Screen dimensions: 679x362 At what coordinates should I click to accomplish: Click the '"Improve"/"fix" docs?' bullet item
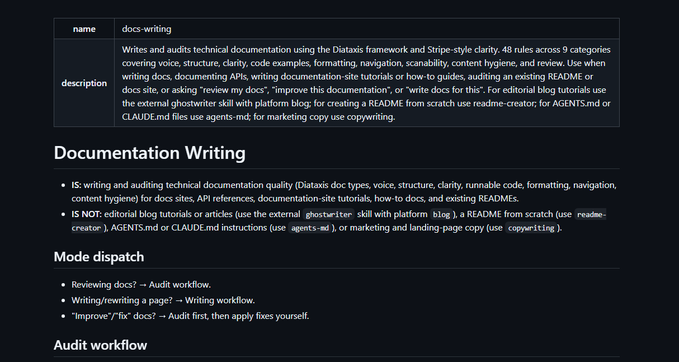[x=190, y=316]
